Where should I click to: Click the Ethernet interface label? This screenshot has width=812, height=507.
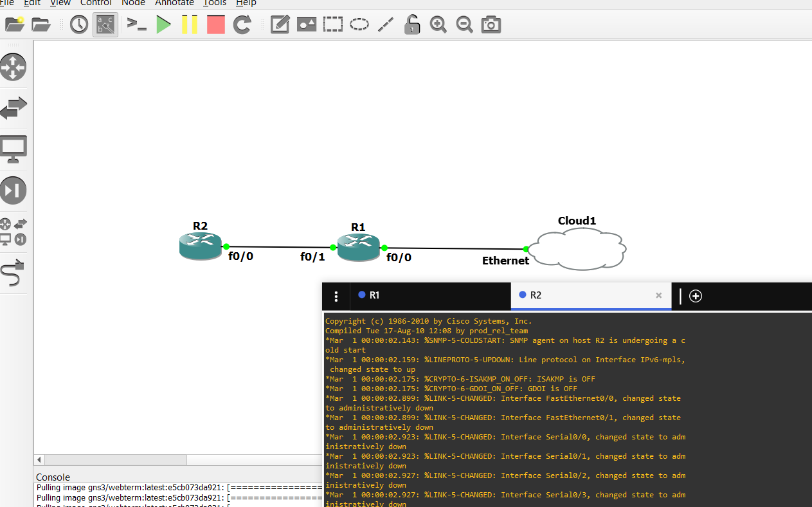click(505, 261)
